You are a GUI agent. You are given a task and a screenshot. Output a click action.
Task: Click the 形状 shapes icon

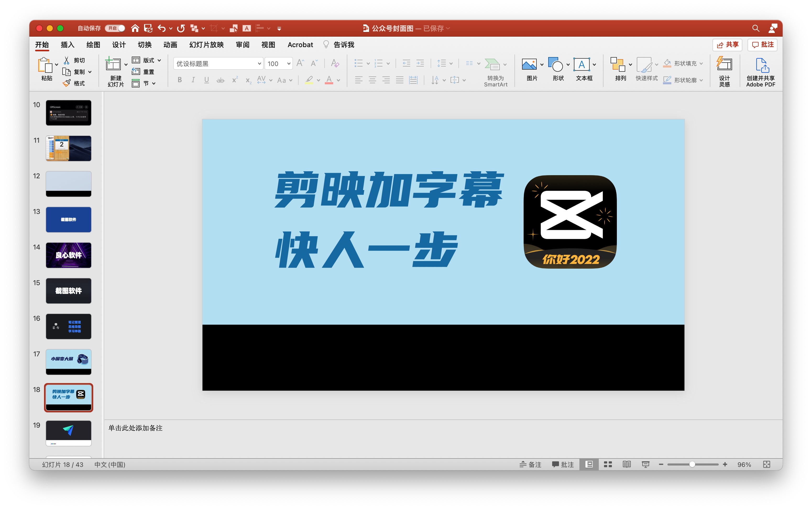(555, 64)
